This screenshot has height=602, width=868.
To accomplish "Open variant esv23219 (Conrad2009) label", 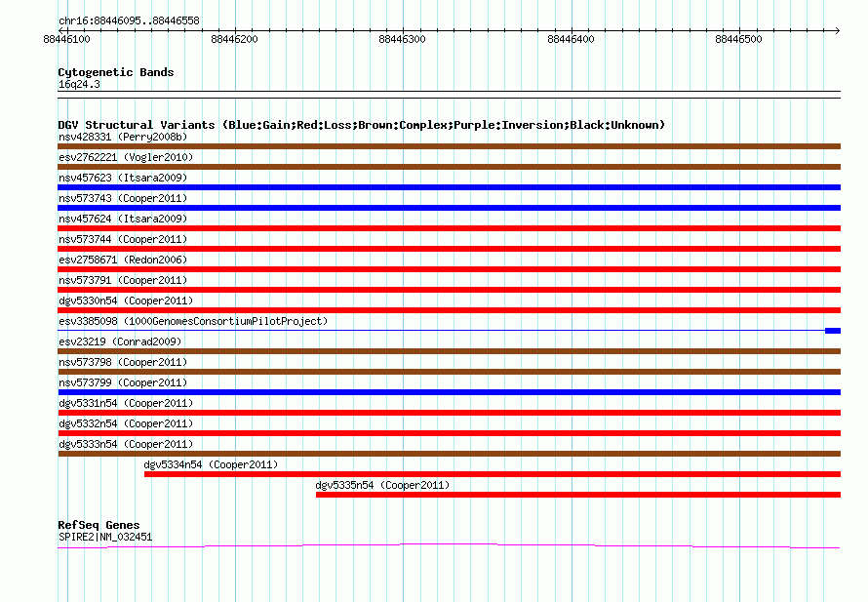I will [x=120, y=341].
